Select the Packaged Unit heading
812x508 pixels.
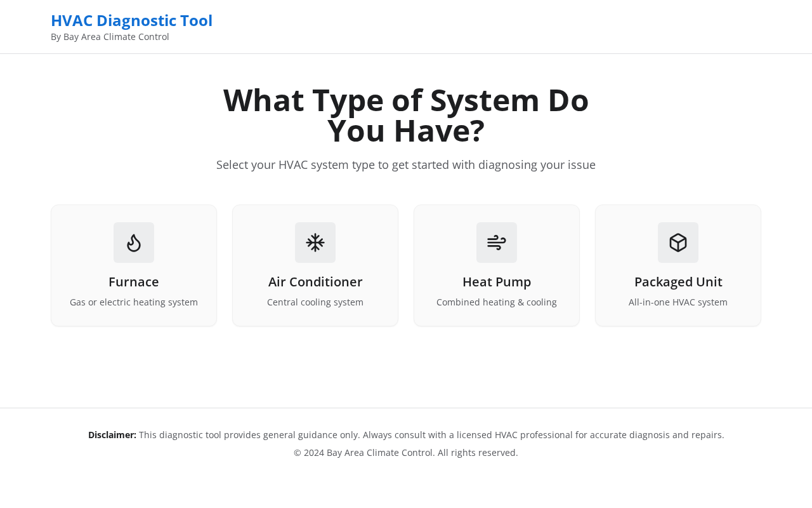tap(678, 282)
